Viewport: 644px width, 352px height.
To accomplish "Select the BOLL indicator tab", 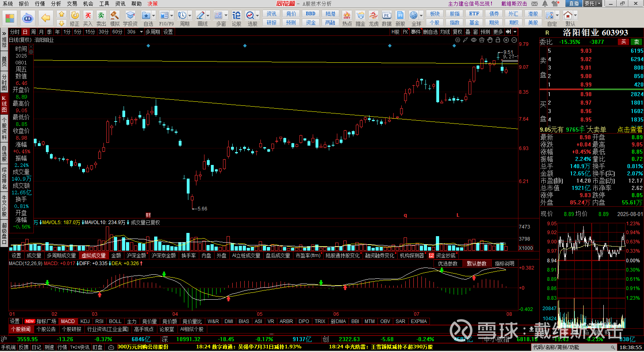I will pos(115,321).
